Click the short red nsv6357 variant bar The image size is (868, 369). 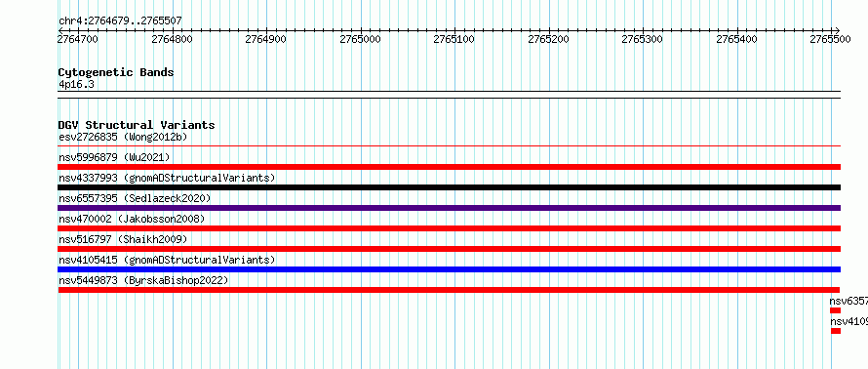[x=835, y=310]
